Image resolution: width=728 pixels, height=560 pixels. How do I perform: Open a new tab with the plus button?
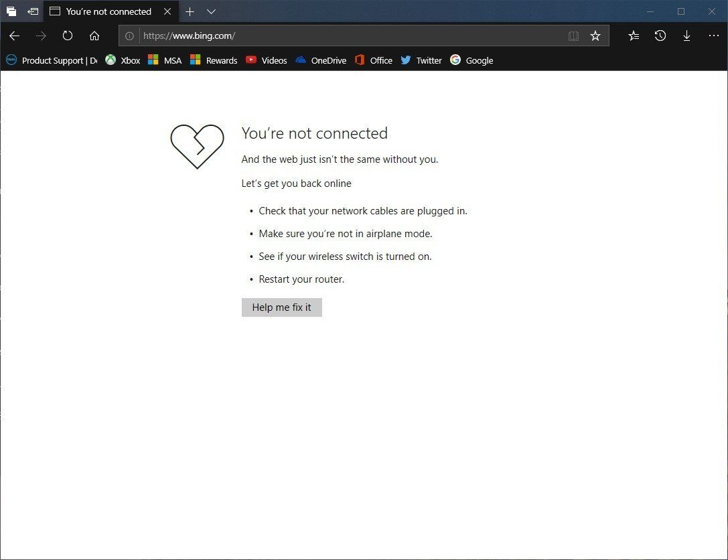coord(190,11)
